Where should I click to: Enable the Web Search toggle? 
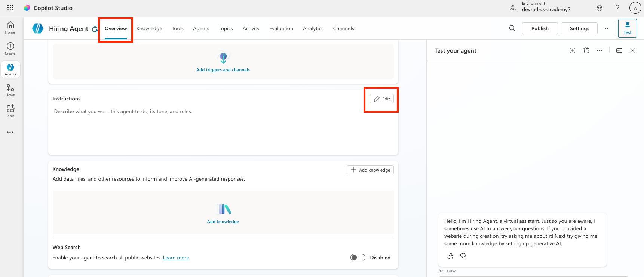[x=358, y=258]
